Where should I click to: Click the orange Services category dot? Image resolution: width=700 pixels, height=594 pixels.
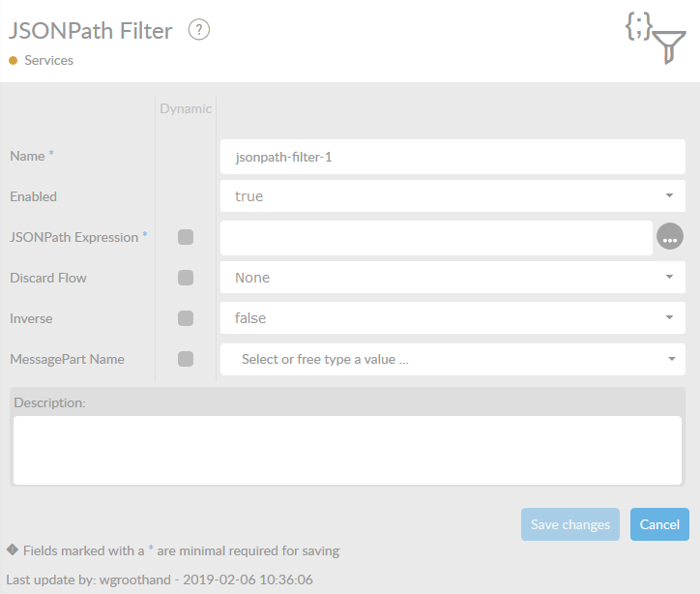pyautogui.click(x=13, y=60)
